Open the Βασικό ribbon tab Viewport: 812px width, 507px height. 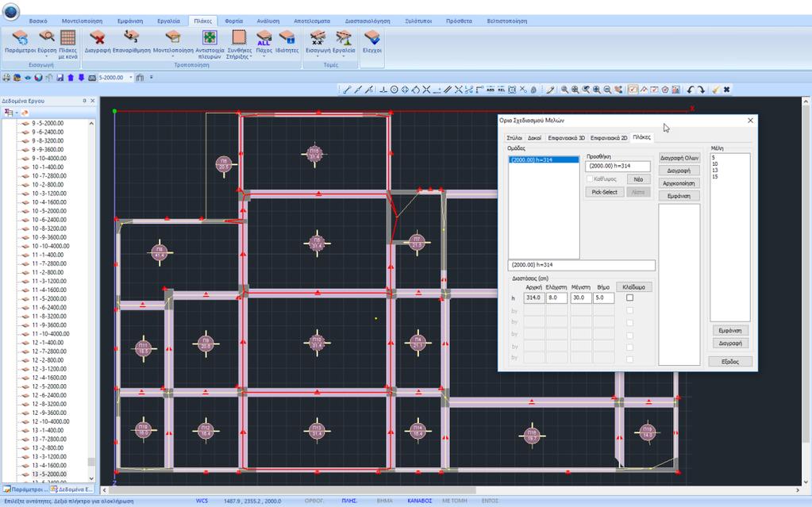(38, 21)
